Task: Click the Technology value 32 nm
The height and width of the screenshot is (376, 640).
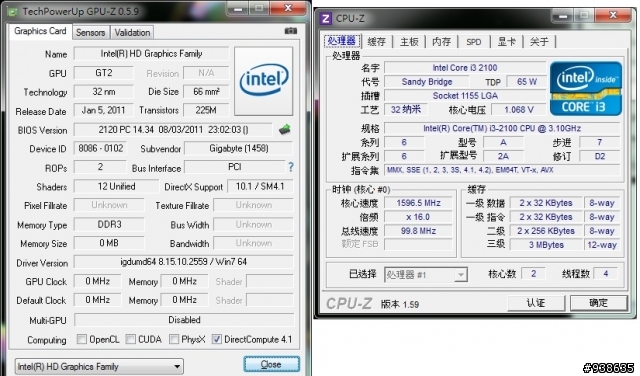Action: tap(104, 91)
